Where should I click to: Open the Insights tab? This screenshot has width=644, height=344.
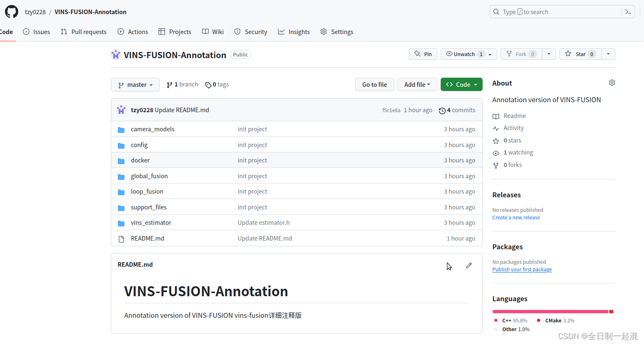[x=294, y=32]
